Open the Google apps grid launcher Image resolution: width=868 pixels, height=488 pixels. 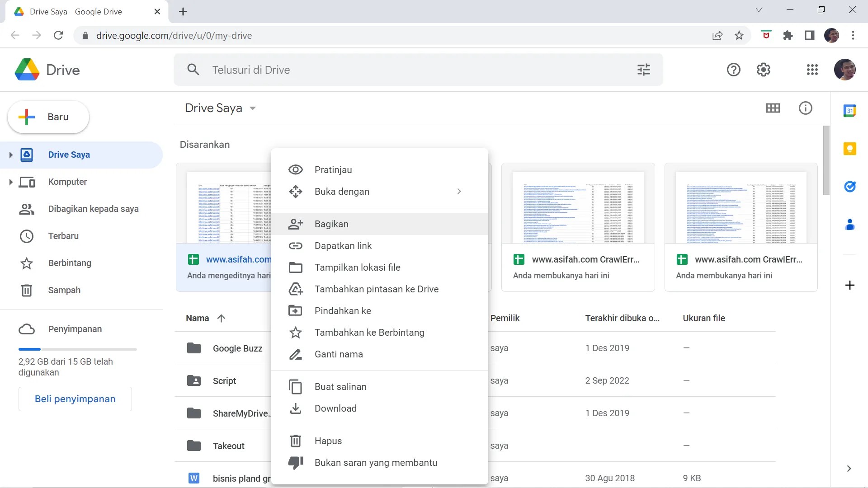point(812,70)
